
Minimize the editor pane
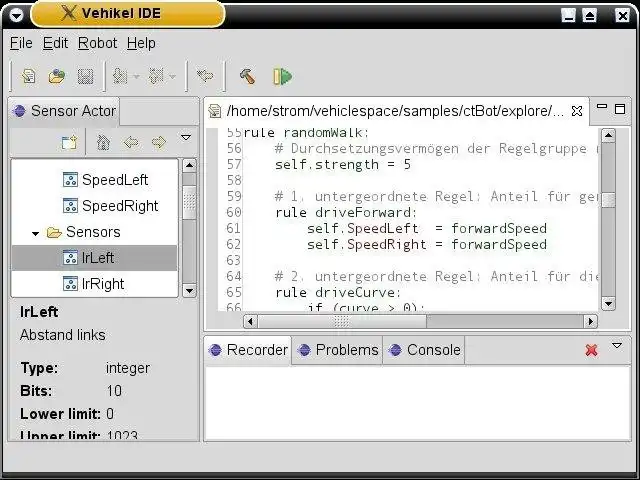(x=602, y=107)
